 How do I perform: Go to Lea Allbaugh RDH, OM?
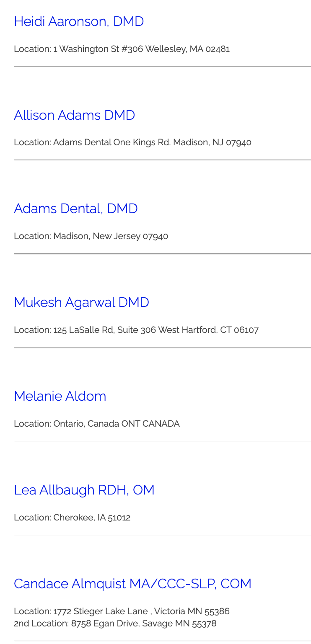click(x=84, y=490)
